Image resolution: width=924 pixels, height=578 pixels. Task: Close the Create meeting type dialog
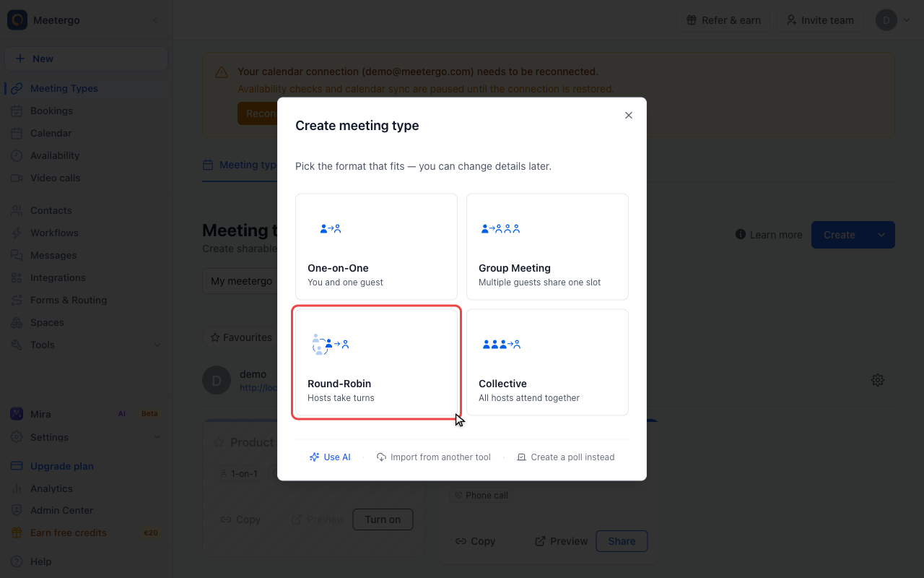pyautogui.click(x=629, y=116)
